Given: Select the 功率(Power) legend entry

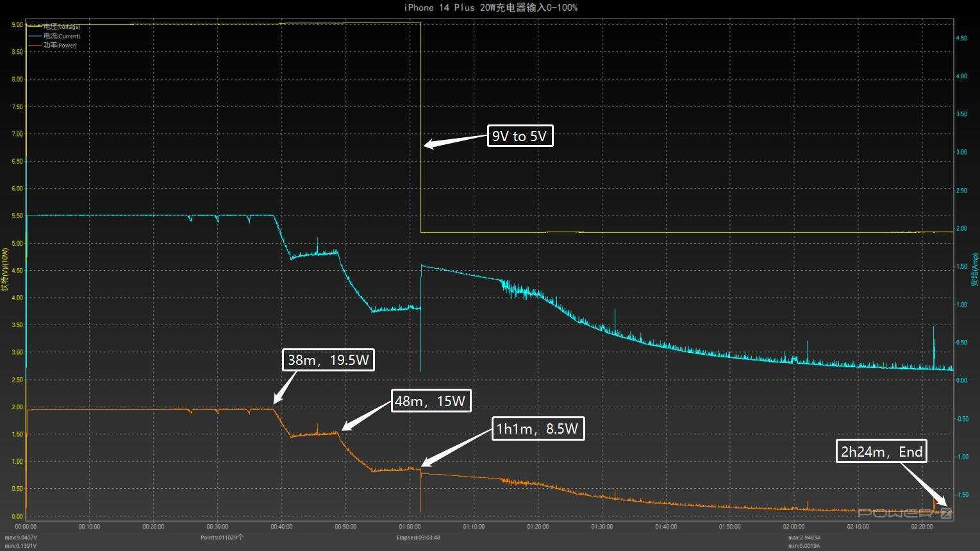Looking at the screenshot, I should point(53,46).
